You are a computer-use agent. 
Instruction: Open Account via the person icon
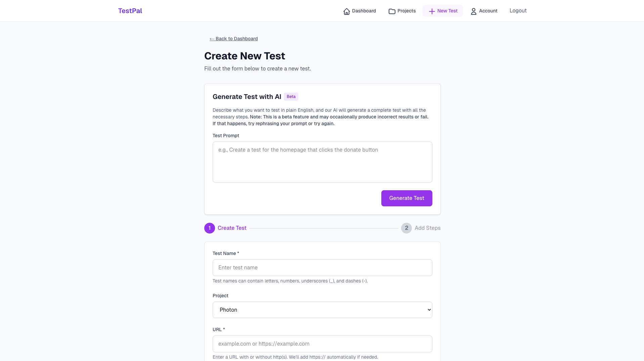point(473,11)
